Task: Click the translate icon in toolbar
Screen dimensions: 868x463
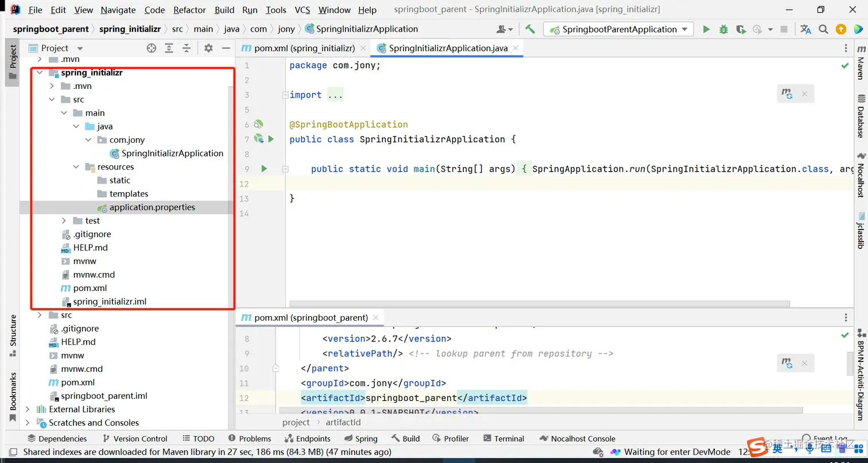Action: click(805, 29)
